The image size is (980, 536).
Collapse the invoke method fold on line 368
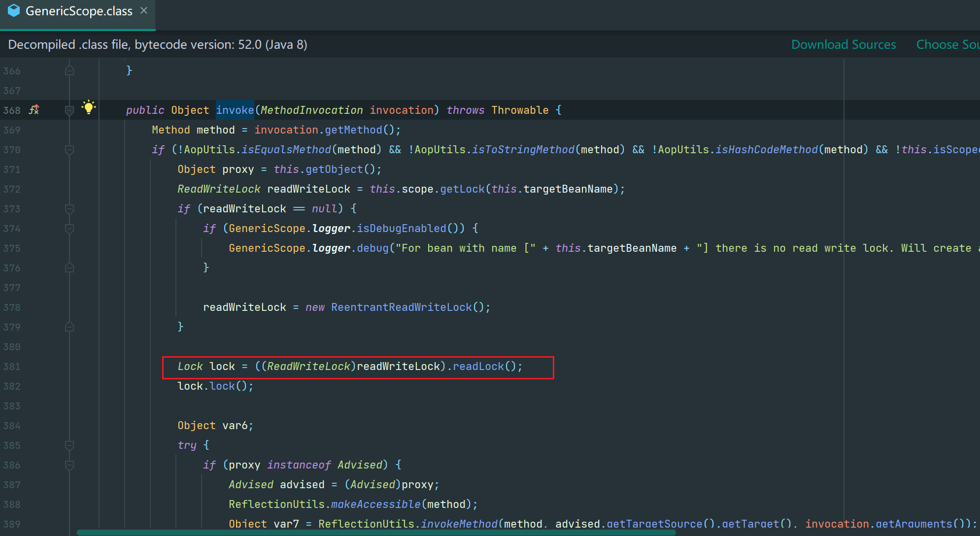tap(69, 110)
